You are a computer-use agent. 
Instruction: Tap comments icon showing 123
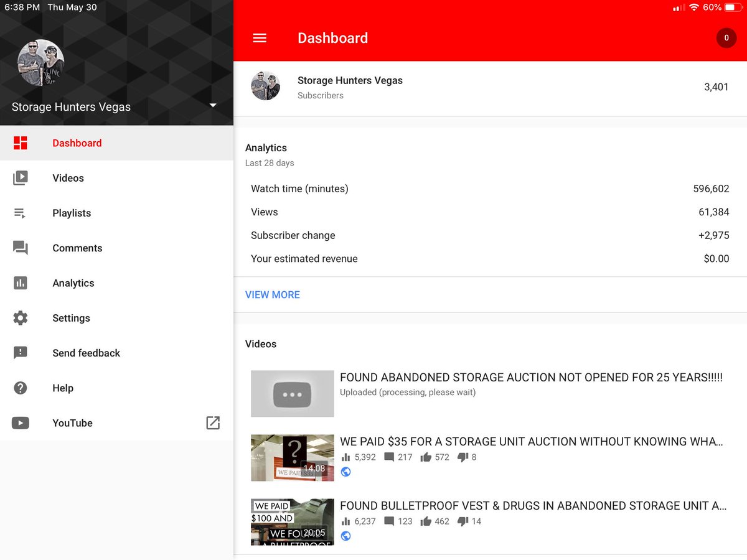[389, 521]
